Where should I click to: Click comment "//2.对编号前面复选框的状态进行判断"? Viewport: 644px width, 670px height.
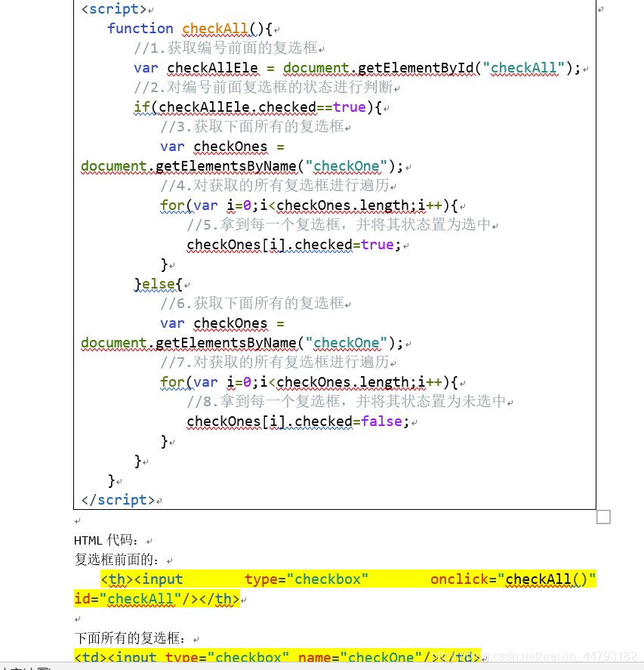263,87
